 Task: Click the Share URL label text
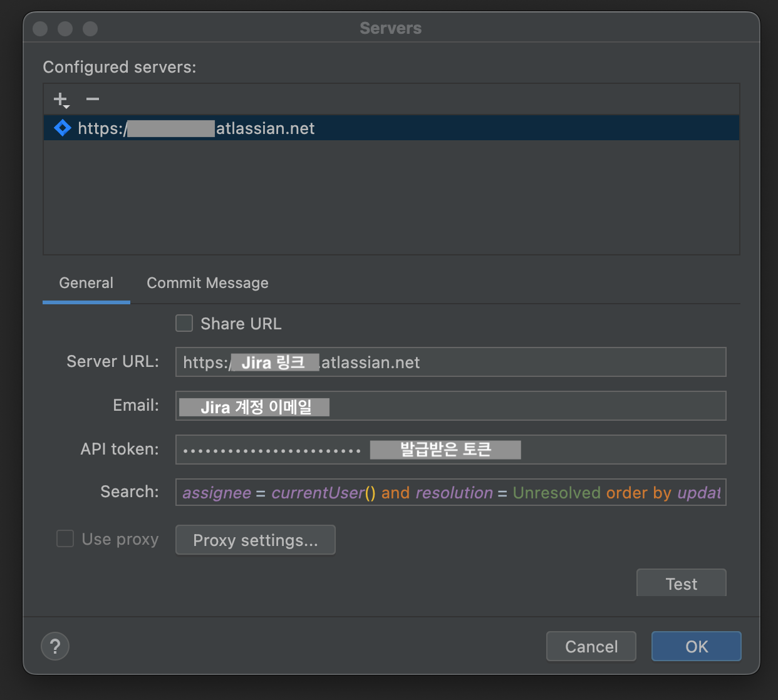coord(241,324)
